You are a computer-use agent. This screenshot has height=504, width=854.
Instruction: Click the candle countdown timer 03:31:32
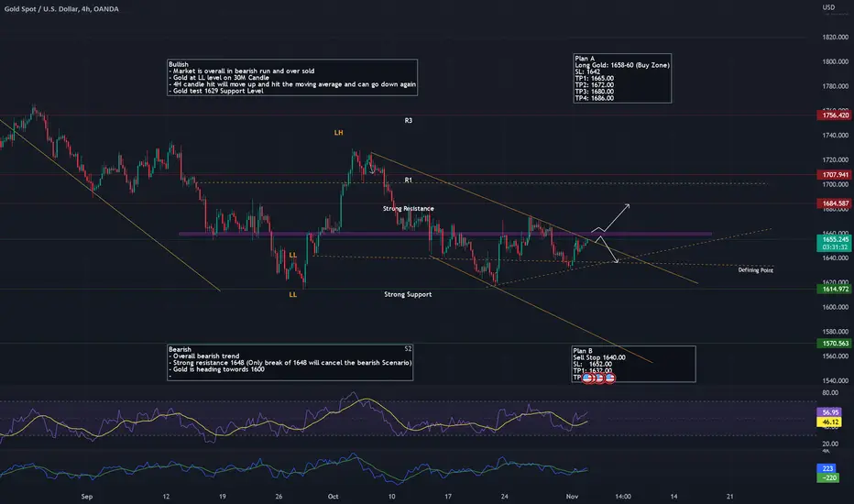[835, 247]
